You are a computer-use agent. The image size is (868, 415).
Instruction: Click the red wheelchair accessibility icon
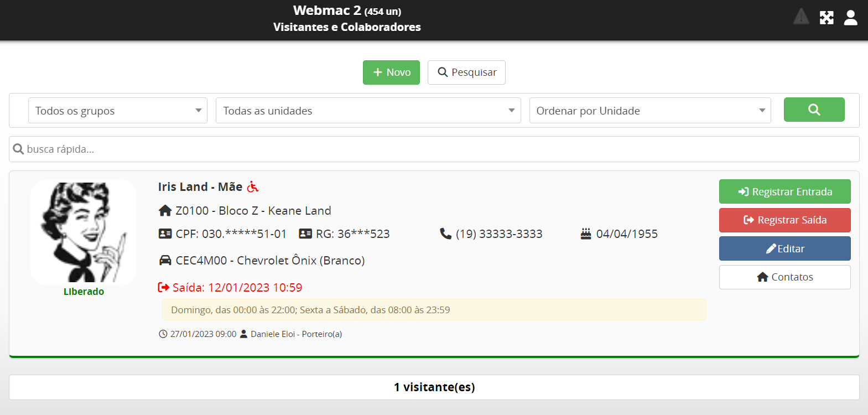point(253,187)
